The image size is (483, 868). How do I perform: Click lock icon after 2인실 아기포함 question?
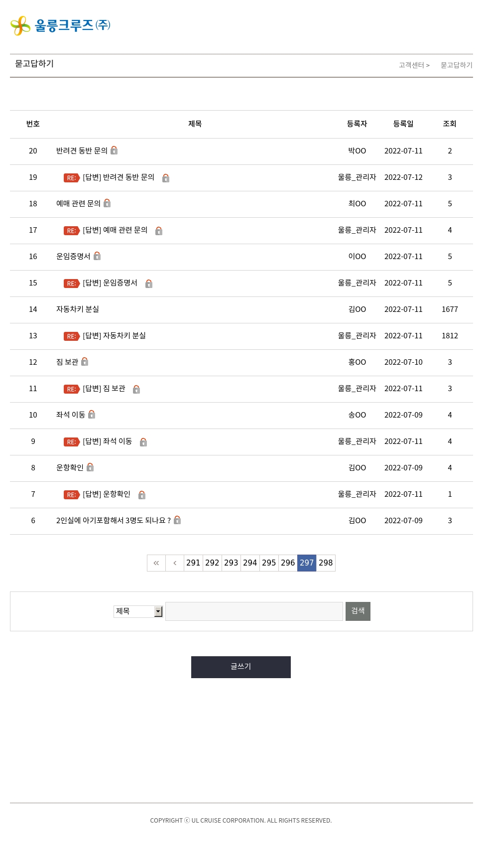coord(177,520)
